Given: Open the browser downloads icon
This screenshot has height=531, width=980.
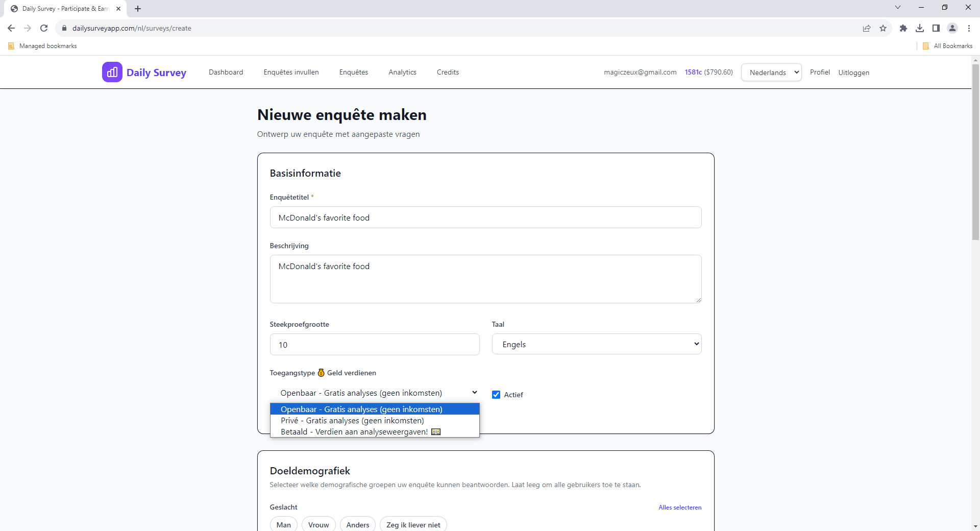Looking at the screenshot, I should click(x=920, y=28).
